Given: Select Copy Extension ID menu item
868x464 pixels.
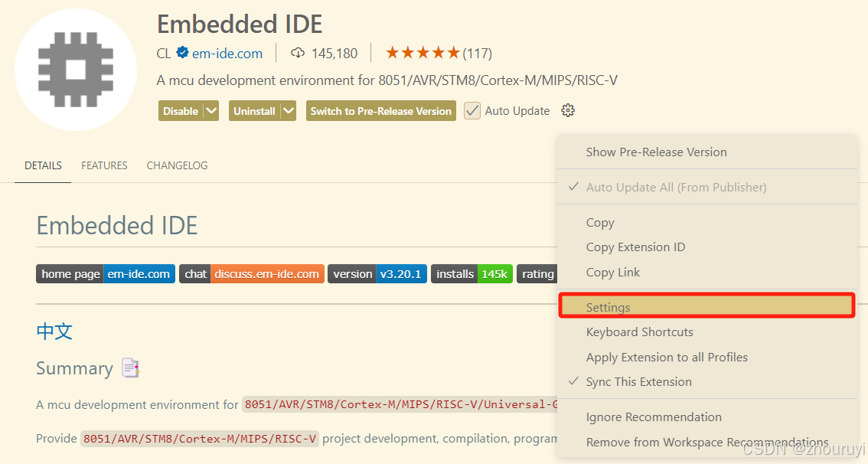Looking at the screenshot, I should (707, 247).
